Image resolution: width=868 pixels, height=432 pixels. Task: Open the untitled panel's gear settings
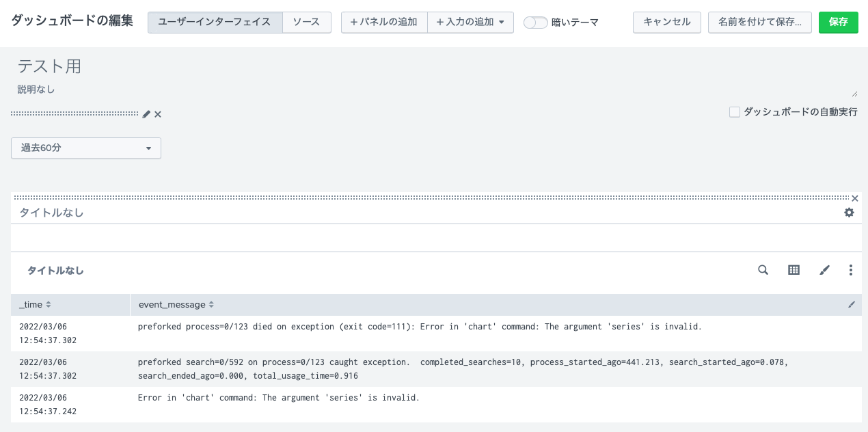point(849,213)
